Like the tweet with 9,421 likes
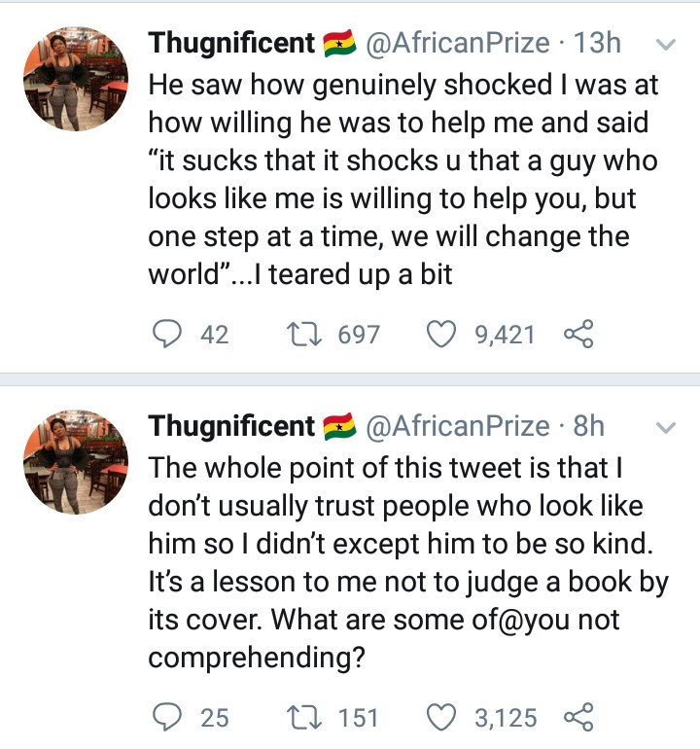 (x=443, y=335)
